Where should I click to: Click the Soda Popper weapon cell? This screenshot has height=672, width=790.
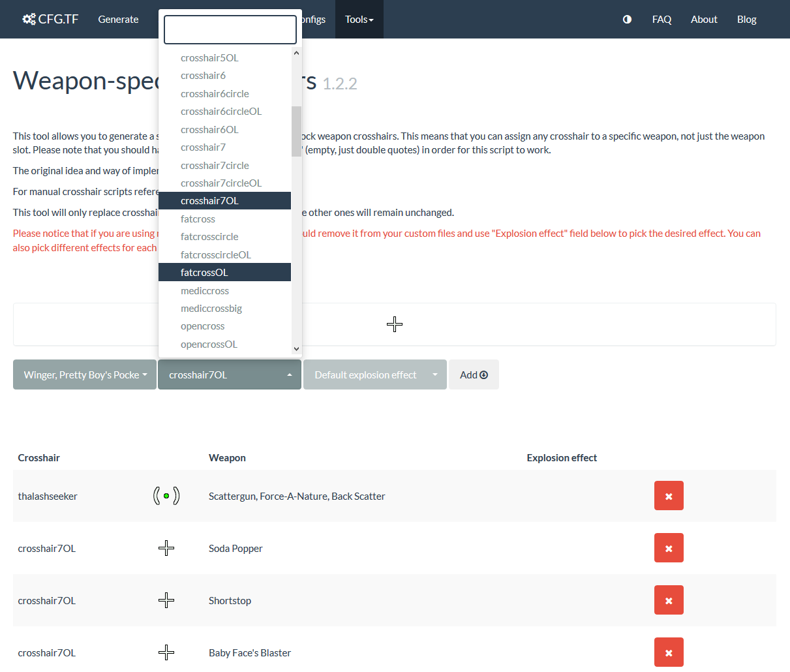click(235, 548)
